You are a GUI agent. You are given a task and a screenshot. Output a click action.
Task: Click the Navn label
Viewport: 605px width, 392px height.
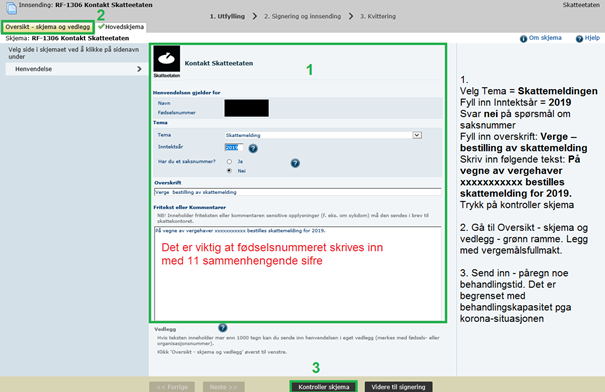tap(164, 103)
